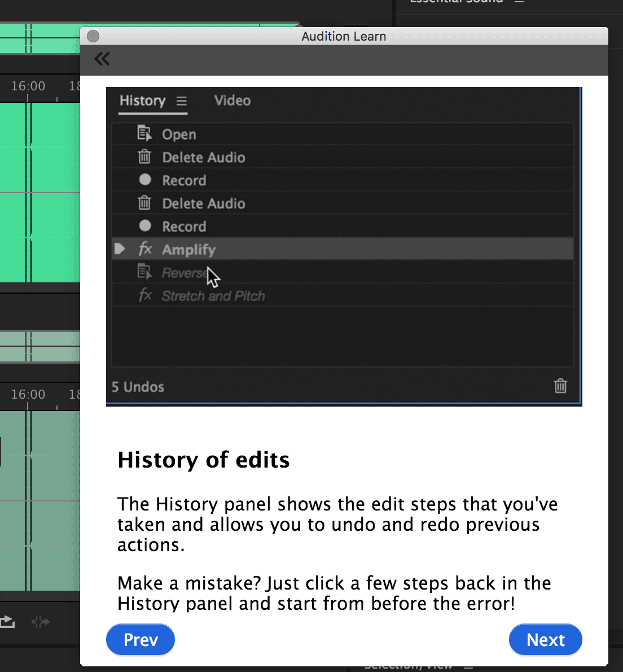The height and width of the screenshot is (672, 623).
Task: Click the Audition Learn window title bar
Action: pyautogui.click(x=344, y=37)
